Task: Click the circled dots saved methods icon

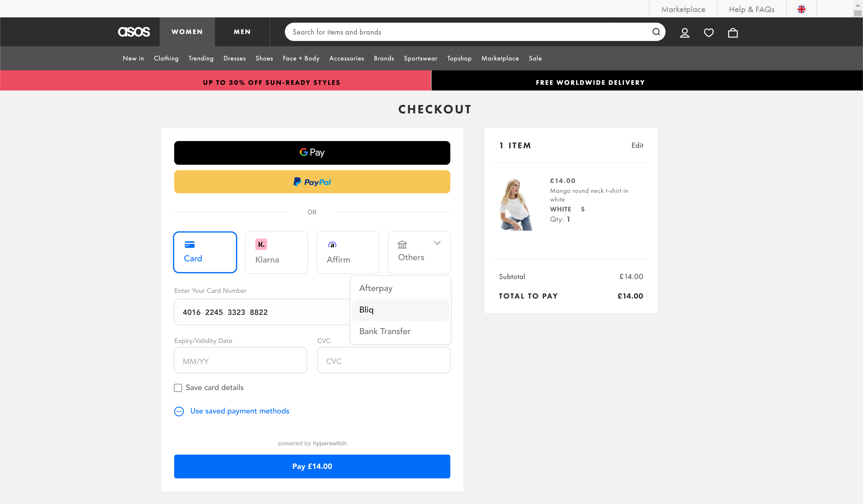Action: (x=179, y=411)
